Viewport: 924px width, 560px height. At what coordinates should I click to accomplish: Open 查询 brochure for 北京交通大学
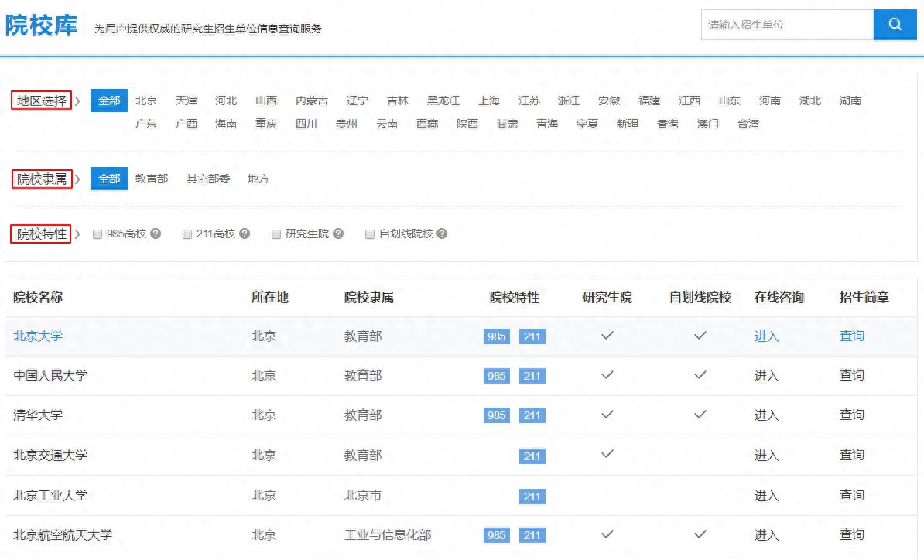[852, 455]
